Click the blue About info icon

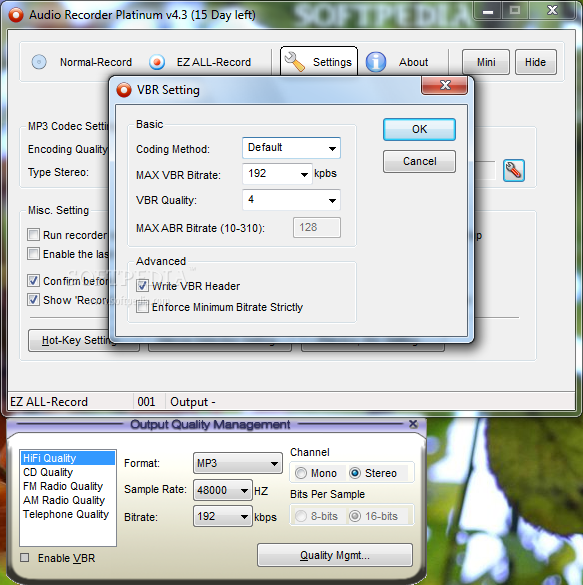376,62
